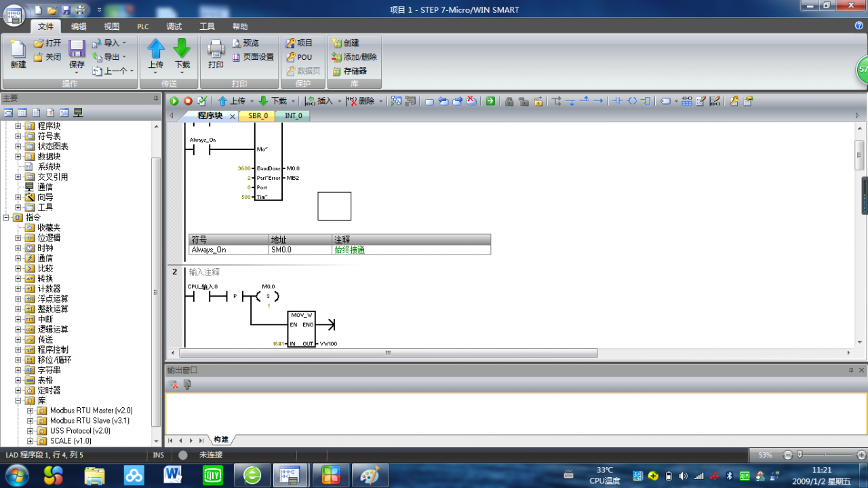The width and height of the screenshot is (868, 488).
Task: Click the first padlock icon in editor toolbar
Action: tap(509, 101)
